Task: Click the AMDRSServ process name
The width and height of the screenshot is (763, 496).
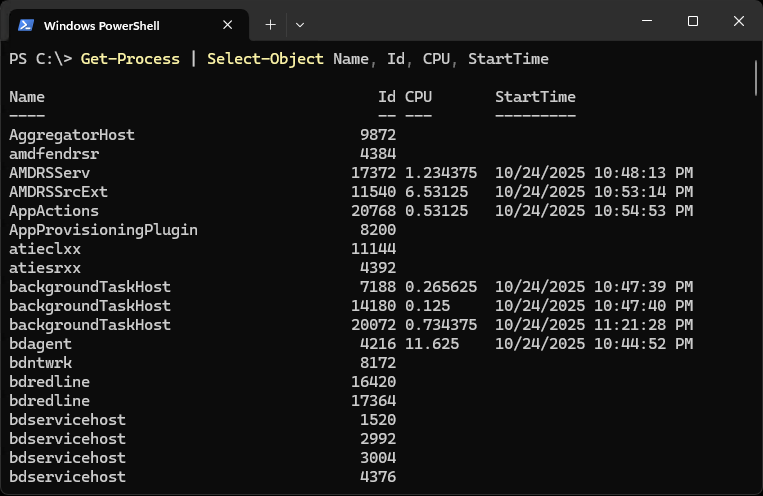Action: pos(50,173)
